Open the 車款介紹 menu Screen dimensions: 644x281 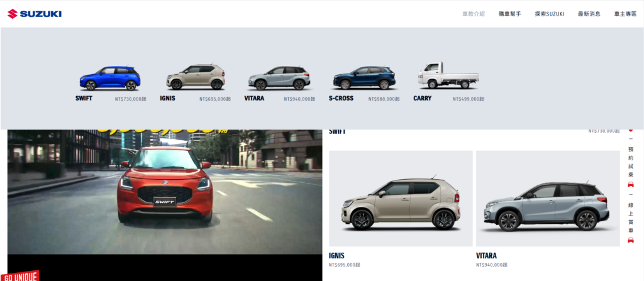coord(474,14)
